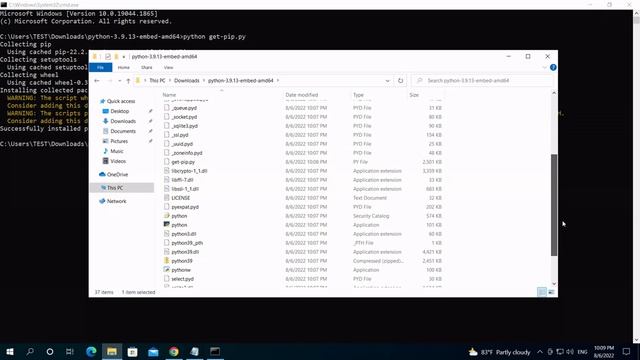Open Customize Quick Access Toolbar dropdown
Image resolution: width=640 pixels, height=360 pixels.
(x=124, y=56)
